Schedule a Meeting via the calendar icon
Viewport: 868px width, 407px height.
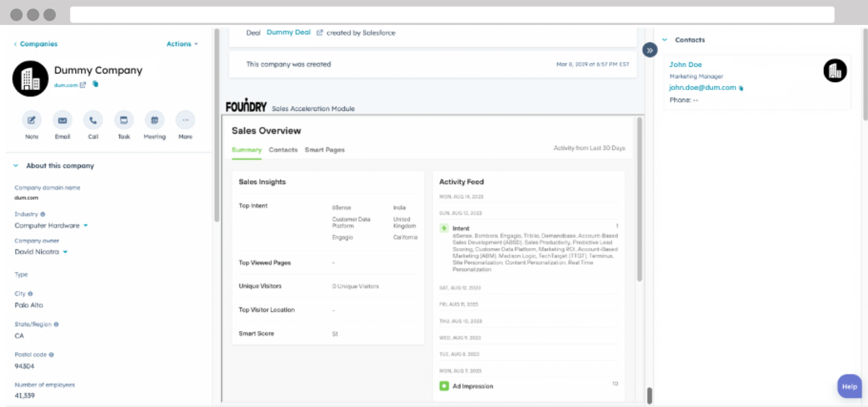tap(155, 120)
